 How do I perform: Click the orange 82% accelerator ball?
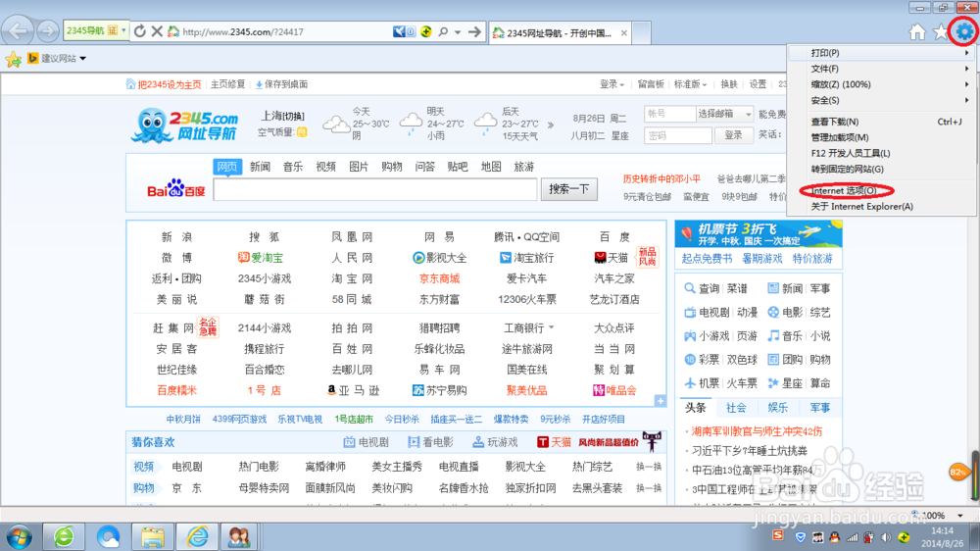point(958,472)
